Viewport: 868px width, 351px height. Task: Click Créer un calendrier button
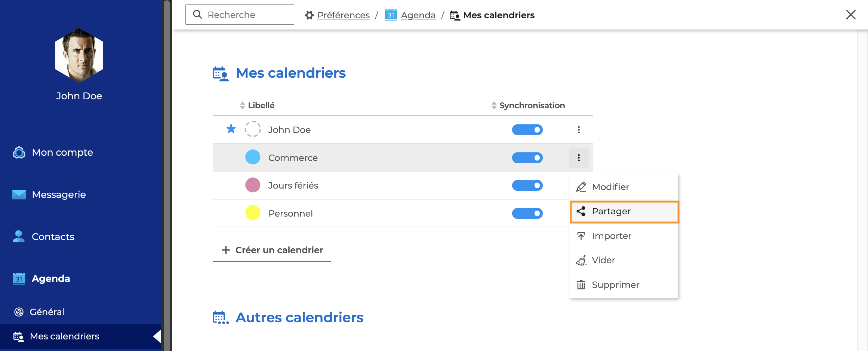272,250
